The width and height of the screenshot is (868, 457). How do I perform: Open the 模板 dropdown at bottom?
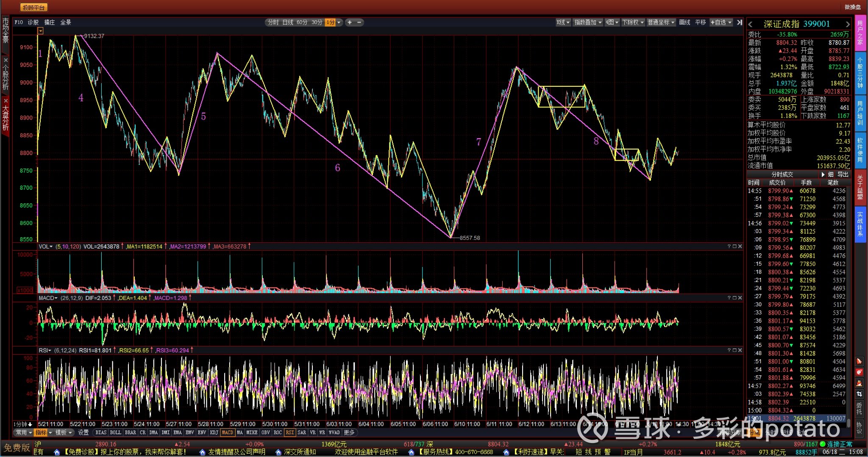pos(64,432)
